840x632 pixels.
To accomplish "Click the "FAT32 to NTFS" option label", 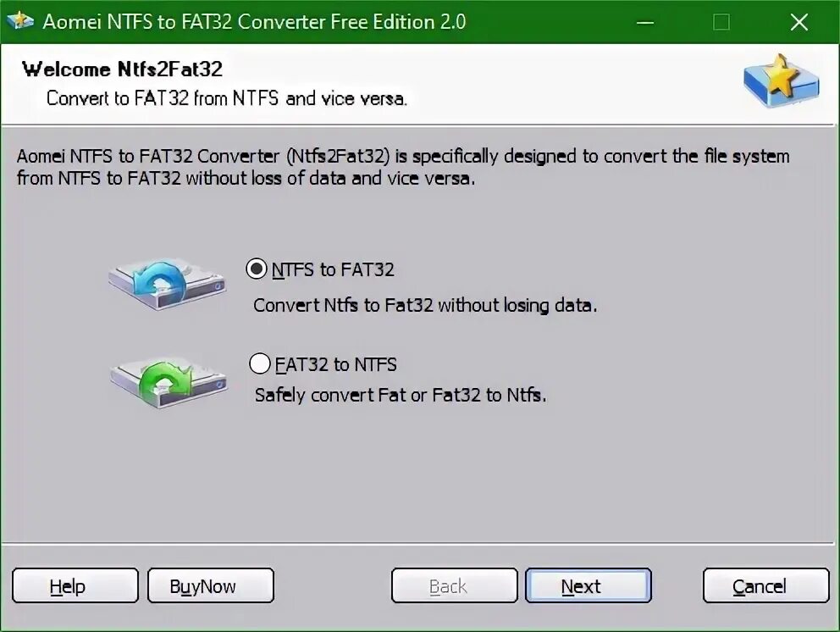I will [x=336, y=364].
